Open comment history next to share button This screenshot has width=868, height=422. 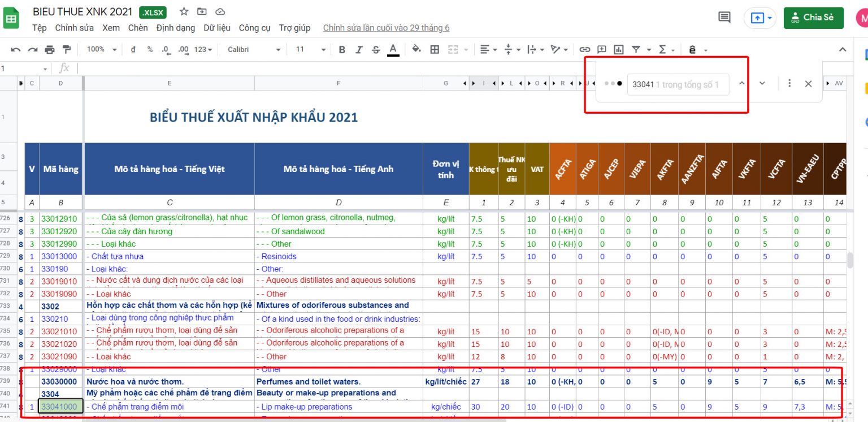click(x=724, y=18)
